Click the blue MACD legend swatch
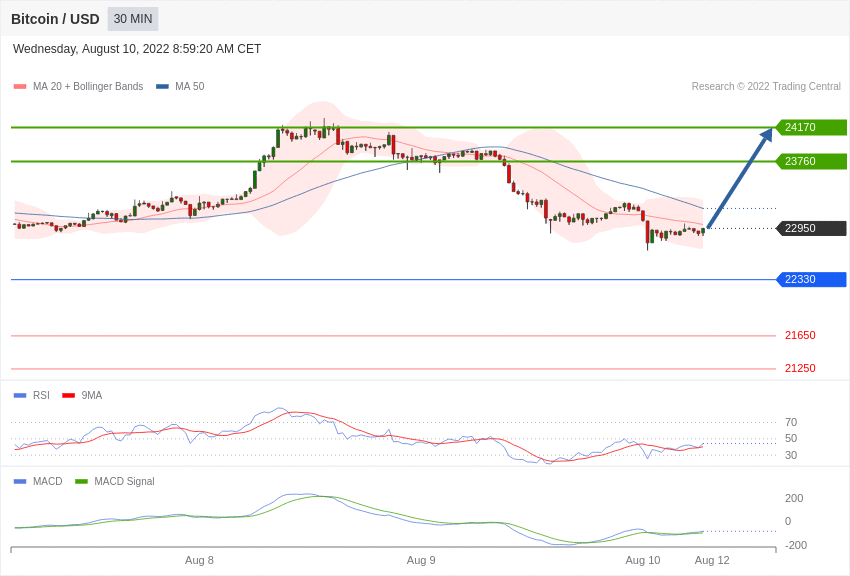The width and height of the screenshot is (850, 576). pyautogui.click(x=20, y=482)
